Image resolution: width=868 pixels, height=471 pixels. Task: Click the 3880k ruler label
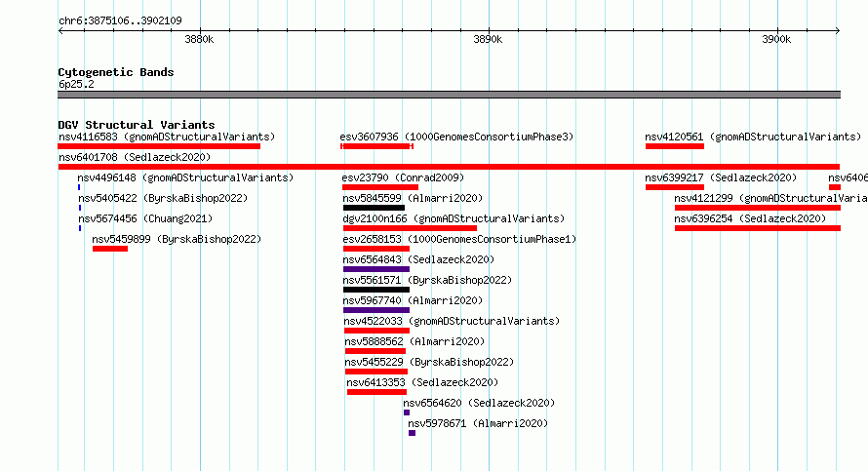199,39
